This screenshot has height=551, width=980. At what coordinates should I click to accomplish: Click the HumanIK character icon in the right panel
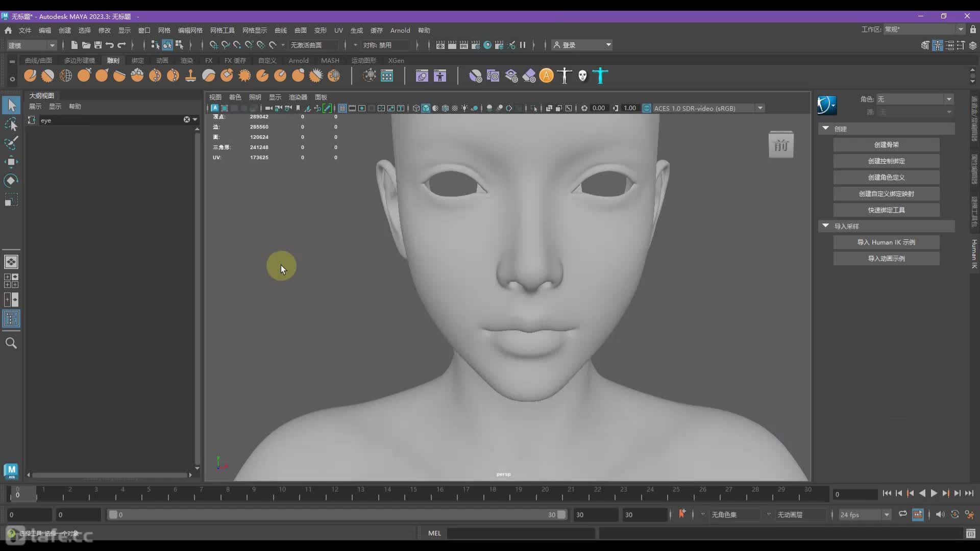(827, 105)
